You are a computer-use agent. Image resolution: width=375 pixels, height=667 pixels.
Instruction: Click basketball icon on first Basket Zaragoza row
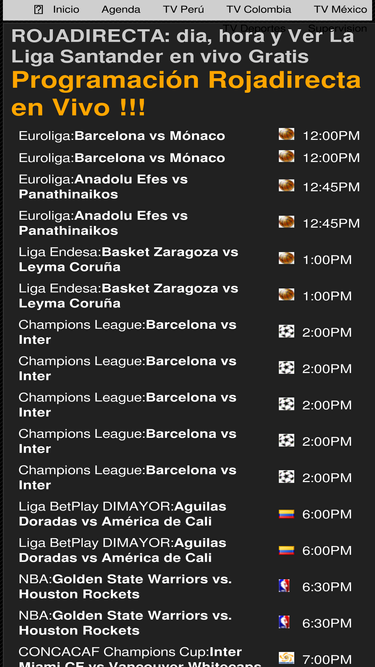pyautogui.click(x=286, y=258)
